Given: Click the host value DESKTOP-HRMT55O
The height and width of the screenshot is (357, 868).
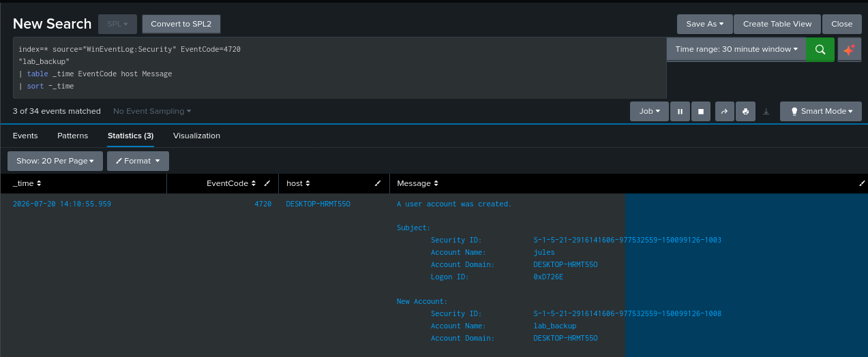Looking at the screenshot, I should pos(318,204).
